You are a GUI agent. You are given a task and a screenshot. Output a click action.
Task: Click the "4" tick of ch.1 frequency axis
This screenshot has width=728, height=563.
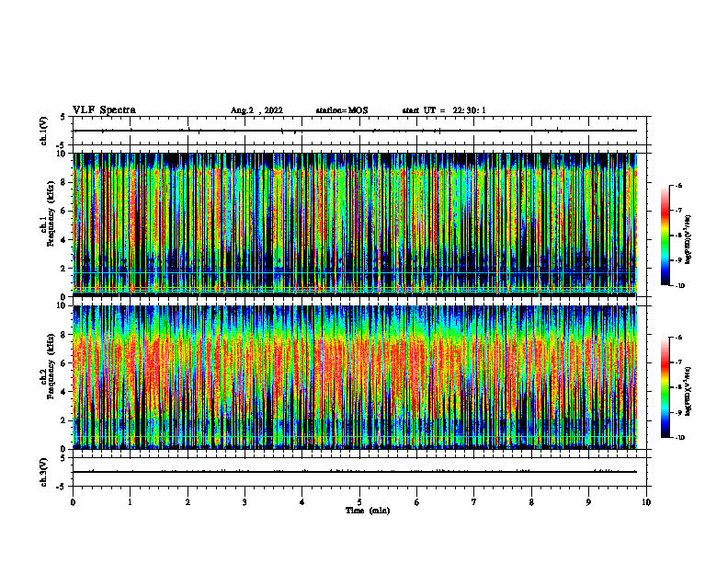click(64, 240)
